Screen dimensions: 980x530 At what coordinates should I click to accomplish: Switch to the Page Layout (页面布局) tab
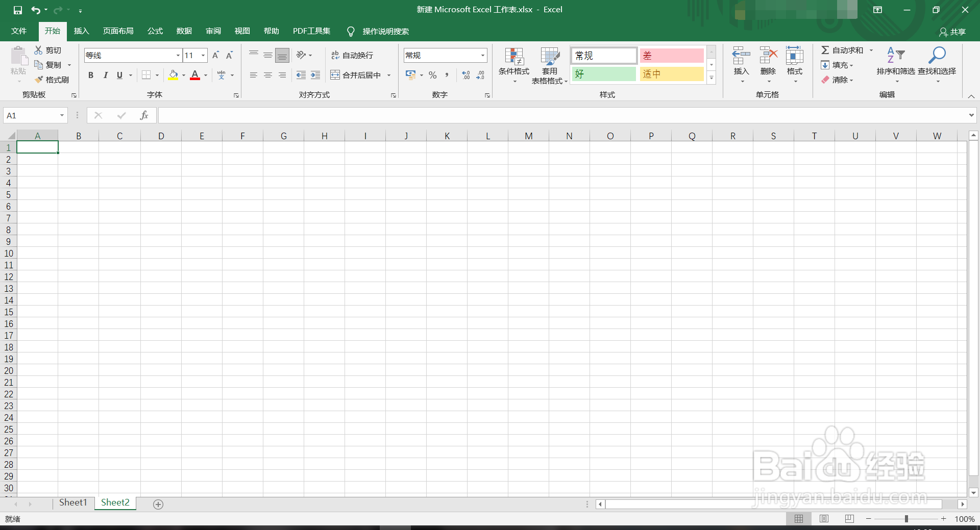click(x=118, y=31)
